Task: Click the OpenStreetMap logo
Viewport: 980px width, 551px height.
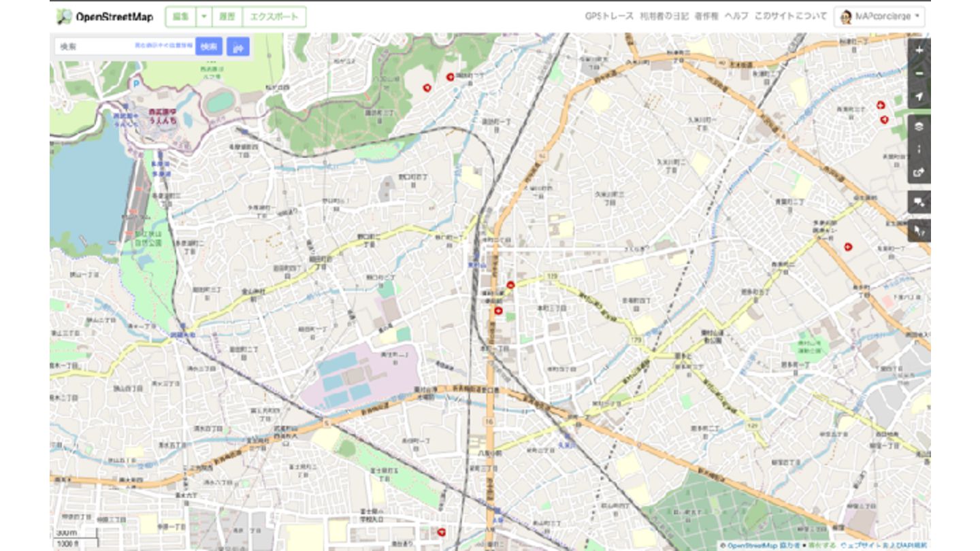Action: [105, 16]
